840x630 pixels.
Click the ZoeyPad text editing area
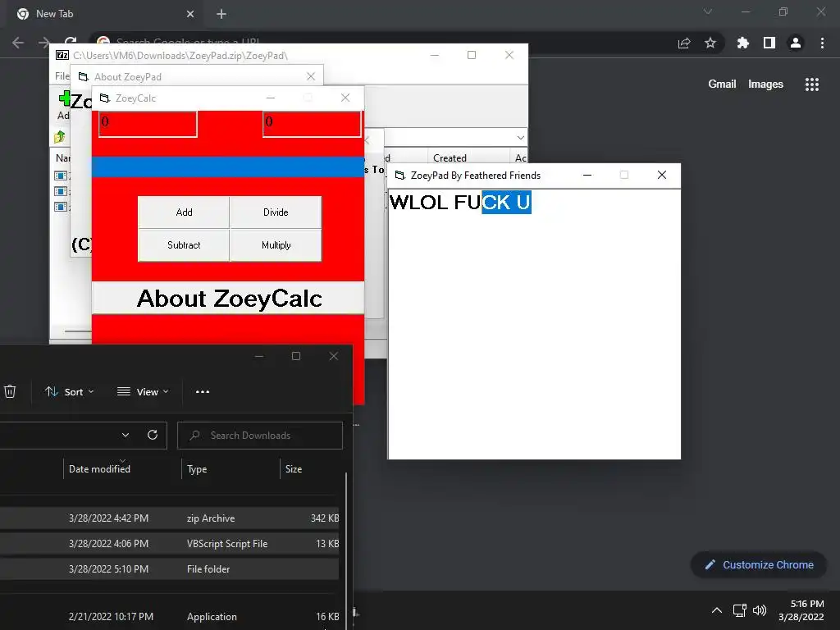pos(534,323)
